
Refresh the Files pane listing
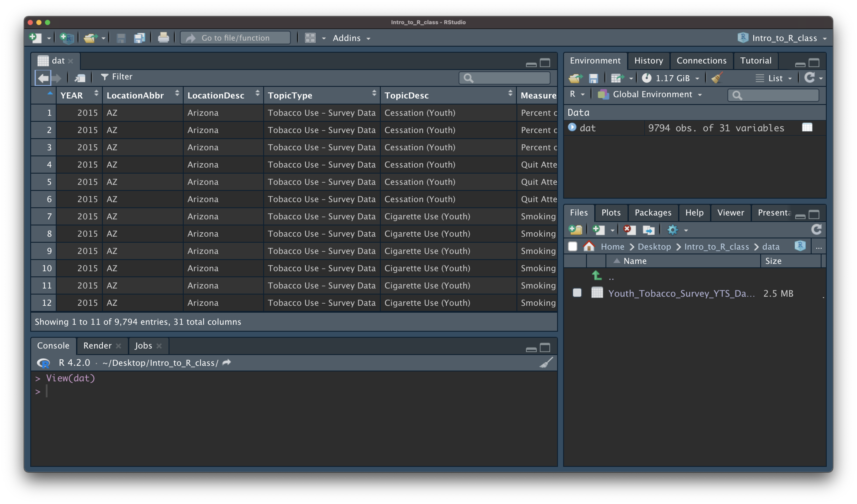tap(817, 229)
